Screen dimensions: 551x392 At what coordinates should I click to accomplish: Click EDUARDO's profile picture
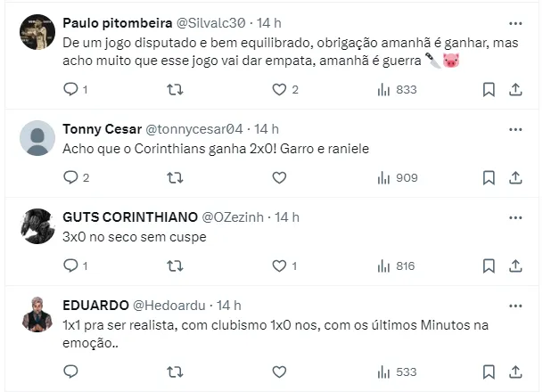click(37, 314)
